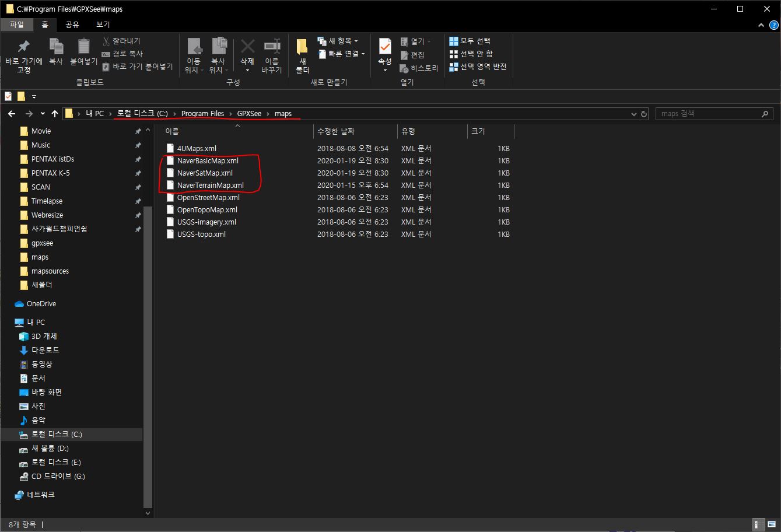The image size is (781, 532).
Task: Click 내 PC in the address breadcrumb
Action: (94, 114)
